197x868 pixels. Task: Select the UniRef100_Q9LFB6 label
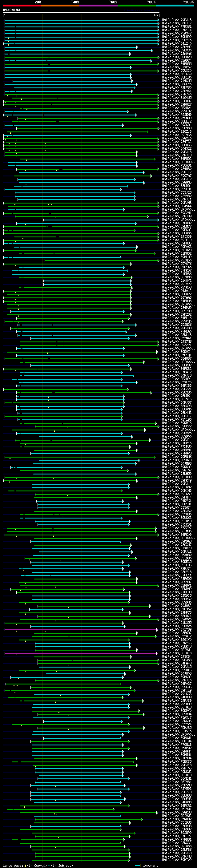(177, 850)
